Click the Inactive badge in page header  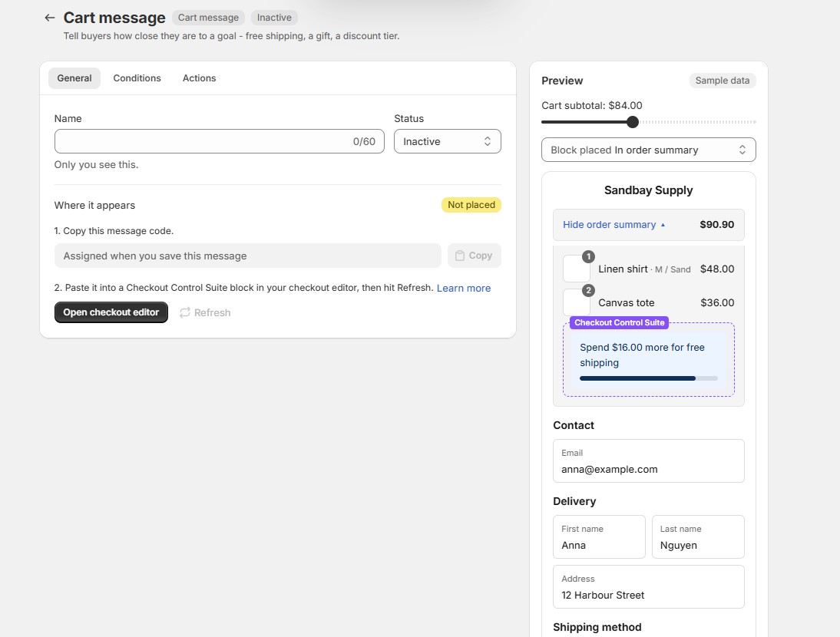pos(274,18)
